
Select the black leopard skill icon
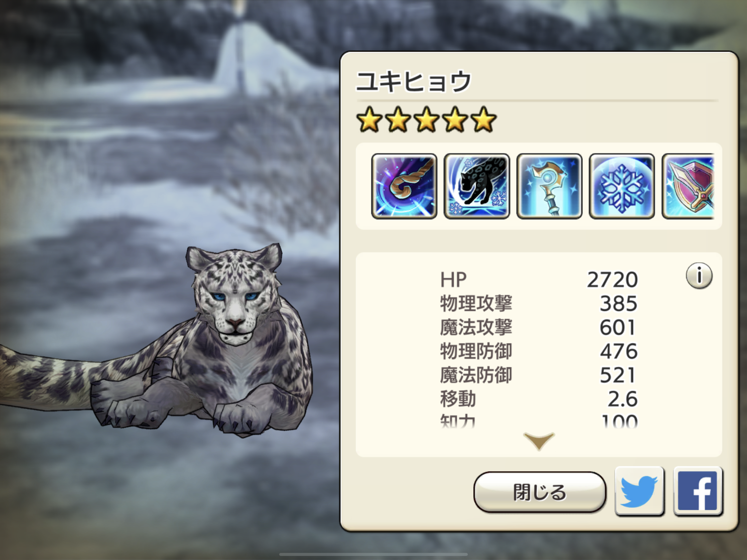point(477,186)
